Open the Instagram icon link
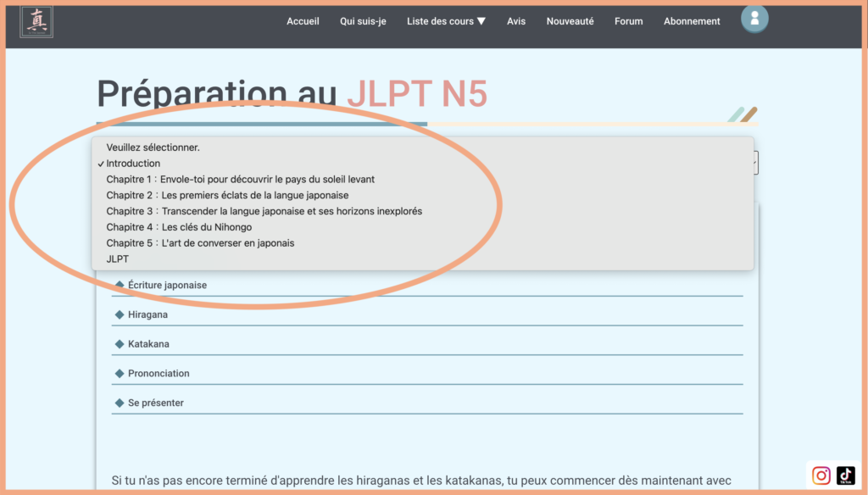Viewport: 868px width, 495px height. [x=821, y=476]
